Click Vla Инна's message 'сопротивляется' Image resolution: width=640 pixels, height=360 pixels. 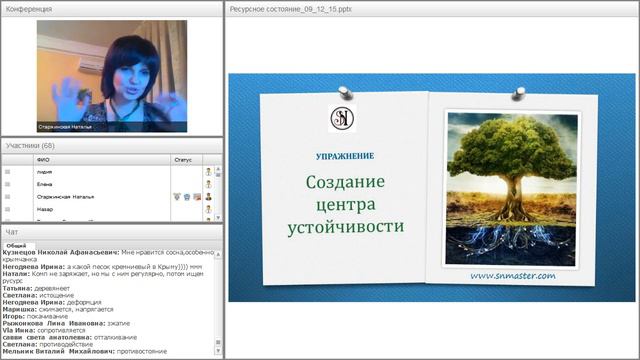pos(44,330)
